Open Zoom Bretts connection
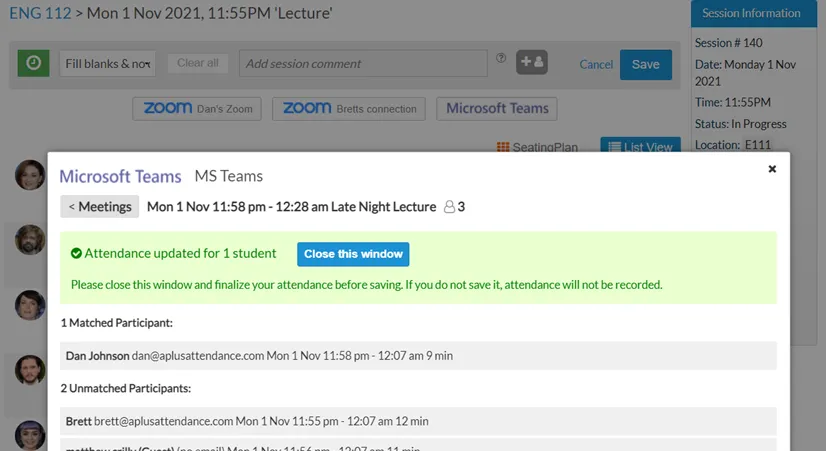Viewport: 826px width, 451px height. [x=349, y=109]
